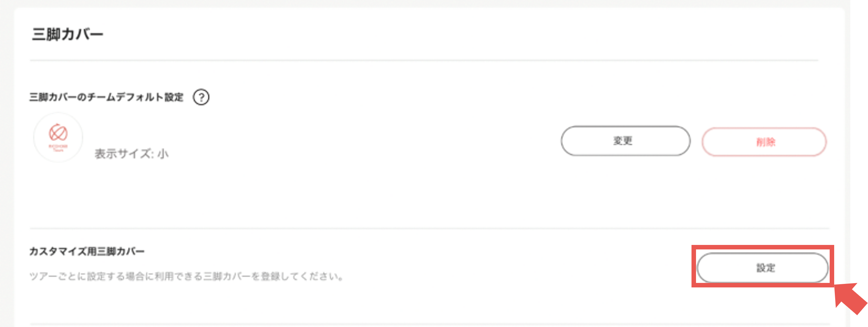Click the 小 size value
This screenshot has height=327, width=868.
163,154
